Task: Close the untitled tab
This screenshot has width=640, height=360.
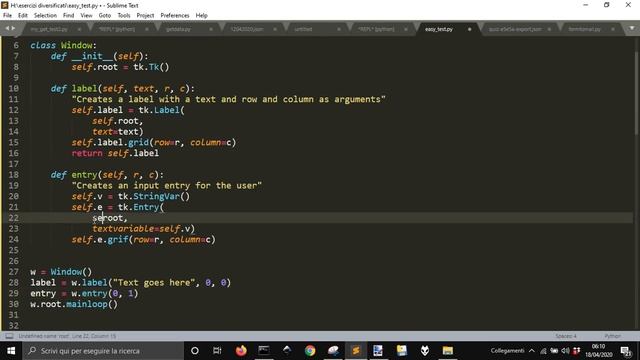Action: coord(339,29)
